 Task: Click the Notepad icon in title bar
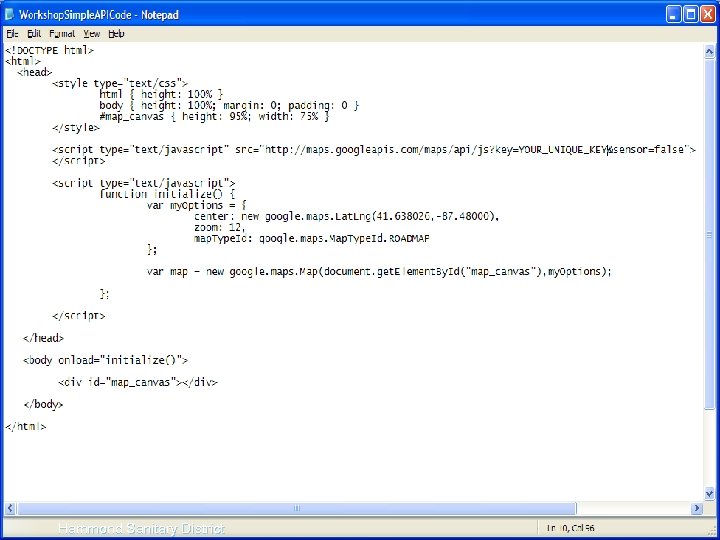point(9,14)
